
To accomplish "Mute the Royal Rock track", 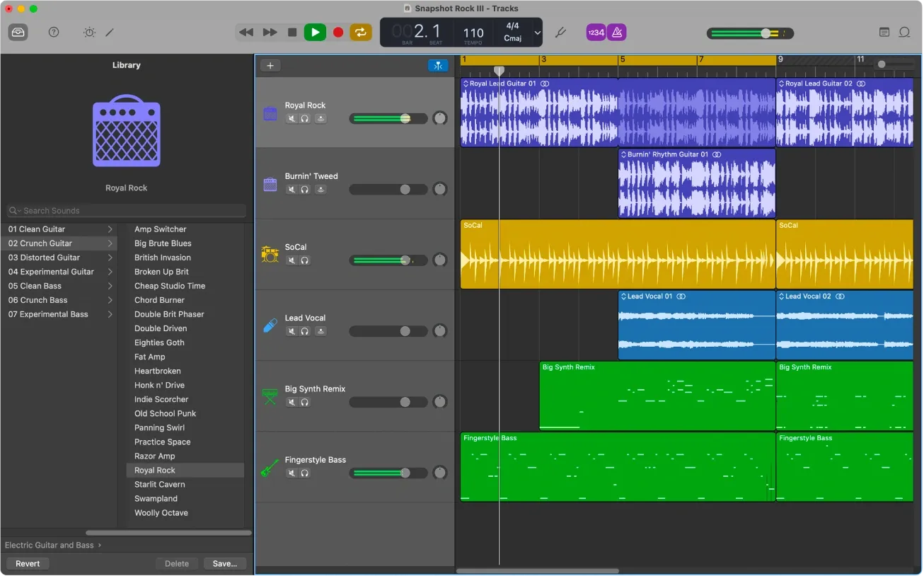I will pos(291,118).
